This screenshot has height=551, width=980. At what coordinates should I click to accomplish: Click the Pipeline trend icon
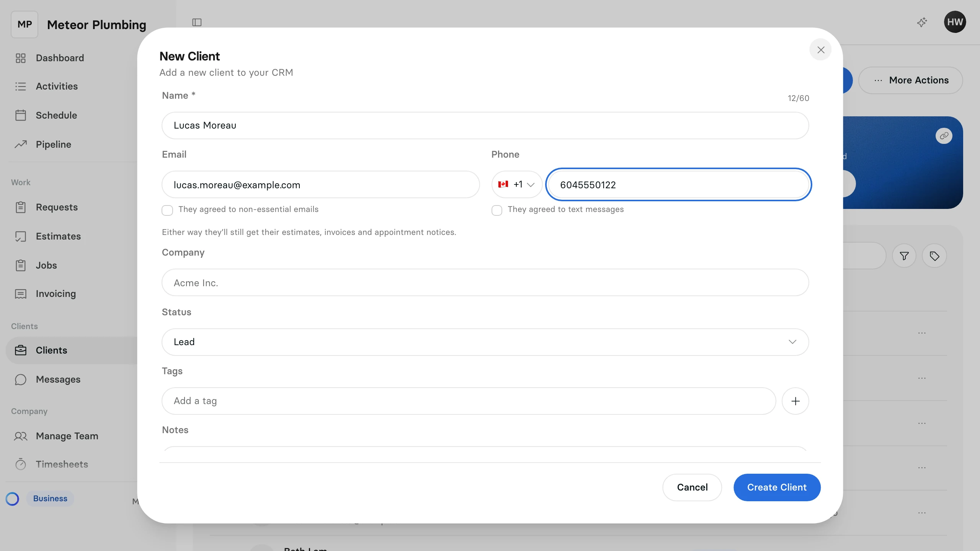21,144
